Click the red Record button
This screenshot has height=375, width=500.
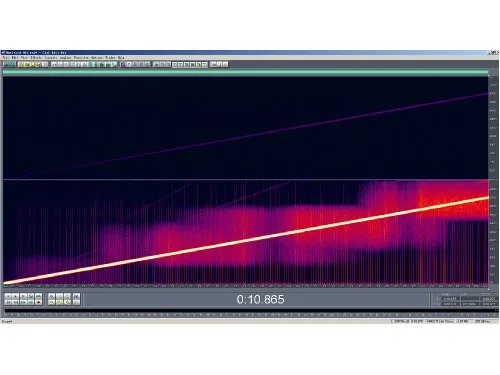[x=38, y=302]
